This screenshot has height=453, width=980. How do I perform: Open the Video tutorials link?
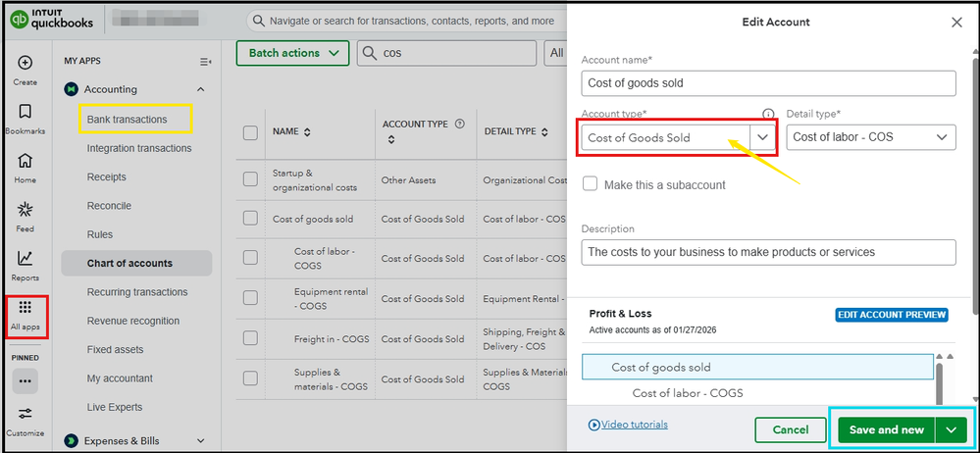628,425
